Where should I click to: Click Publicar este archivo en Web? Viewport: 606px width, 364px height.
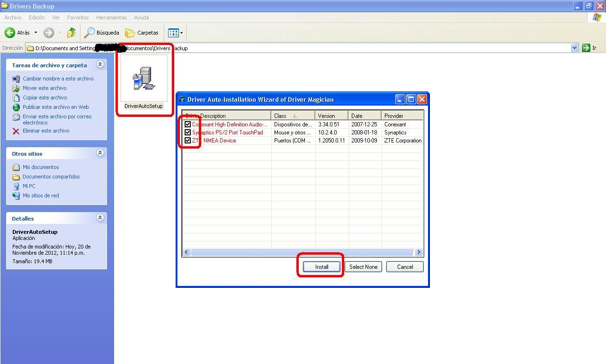[x=55, y=107]
